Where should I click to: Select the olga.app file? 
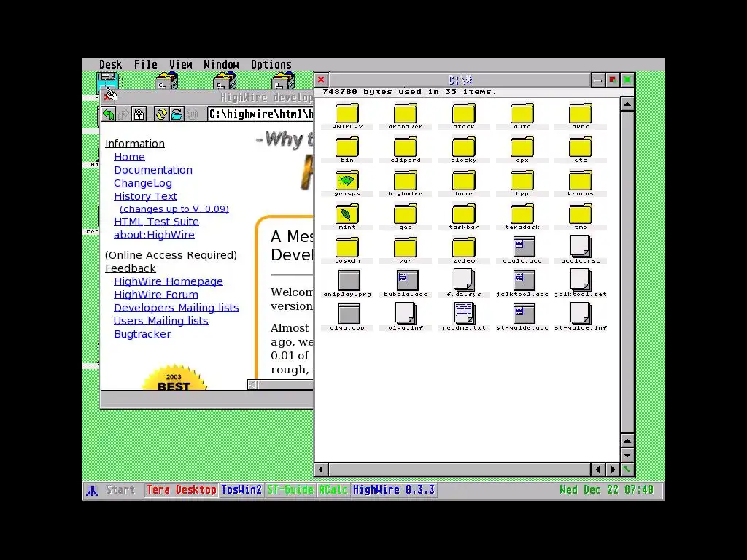(347, 317)
